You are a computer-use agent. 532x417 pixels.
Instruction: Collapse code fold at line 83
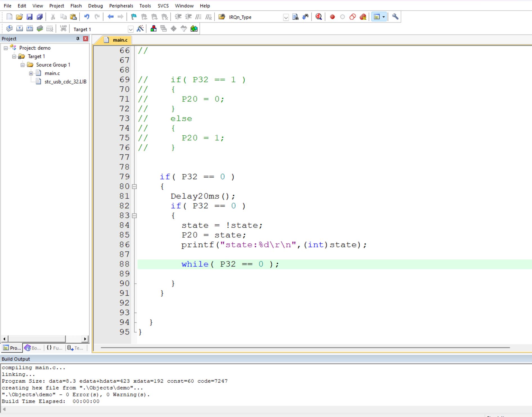tap(134, 216)
